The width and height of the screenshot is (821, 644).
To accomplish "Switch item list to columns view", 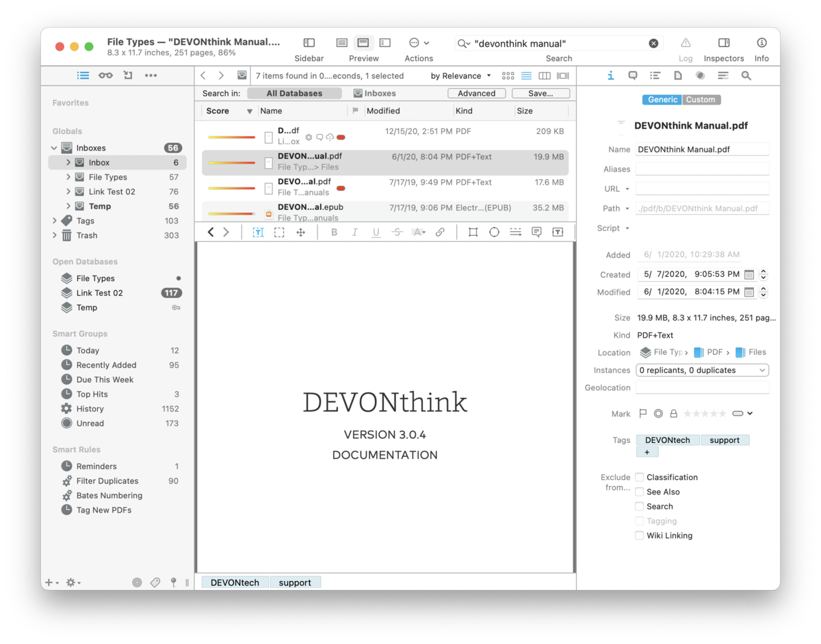I will [545, 76].
